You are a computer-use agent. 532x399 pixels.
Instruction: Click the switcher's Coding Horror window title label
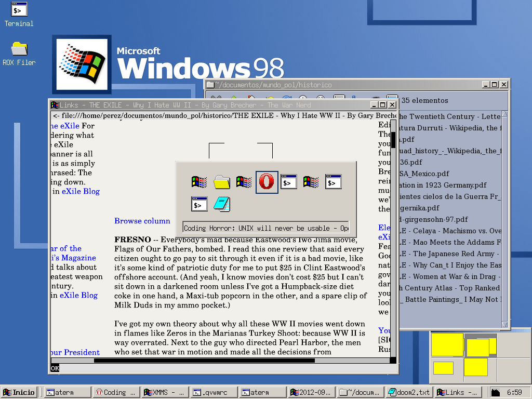266,228
